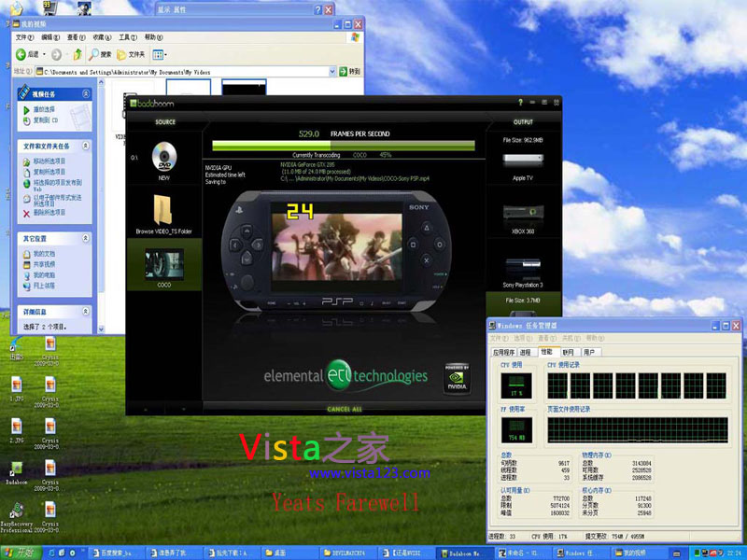The image size is (747, 560).
Task: Click the red X delete selected items link
Action: pos(26,214)
